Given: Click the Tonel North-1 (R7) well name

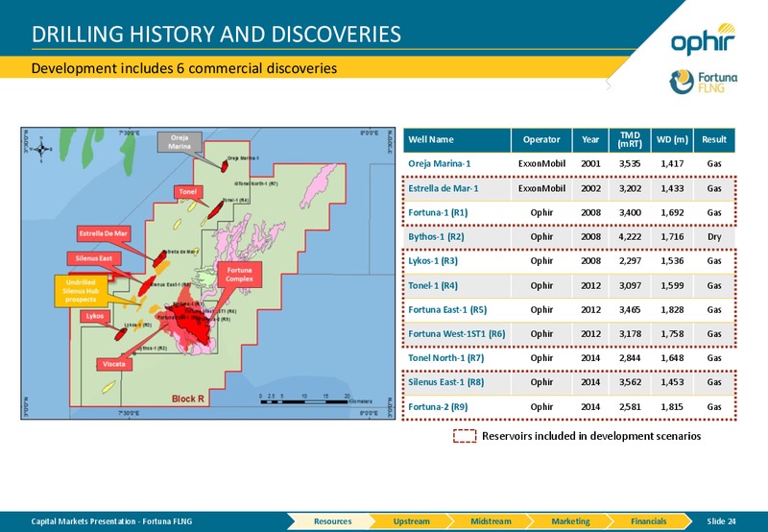Looking at the screenshot, I should click(445, 358).
